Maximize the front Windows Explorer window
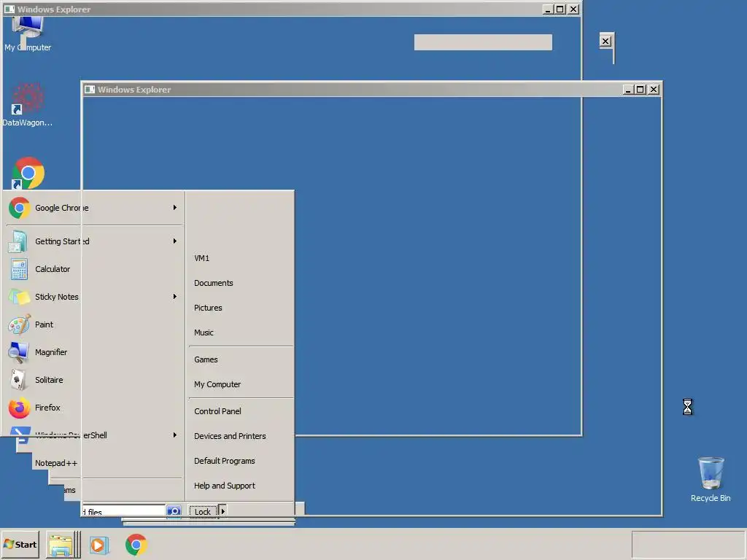 click(640, 90)
